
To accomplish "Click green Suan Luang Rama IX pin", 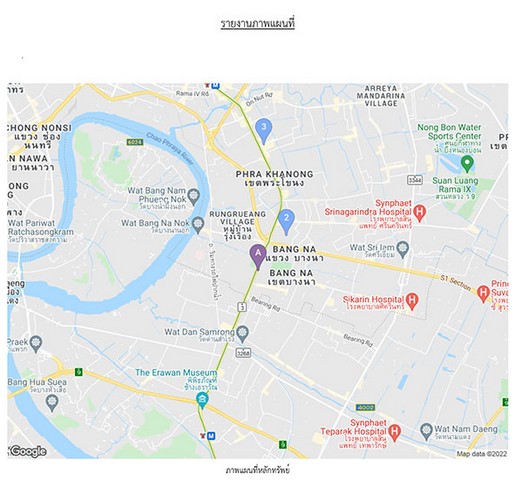I will pyautogui.click(x=467, y=164).
